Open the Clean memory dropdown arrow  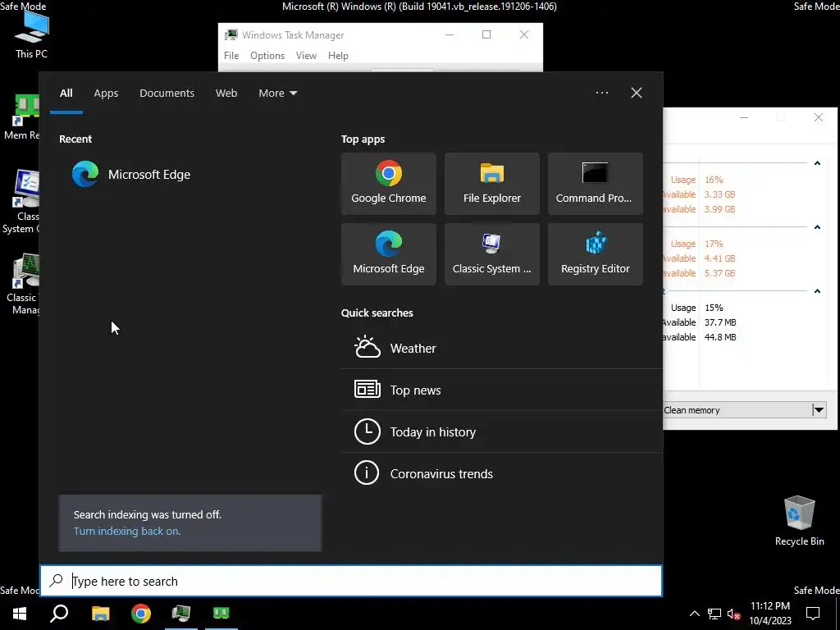click(x=819, y=410)
